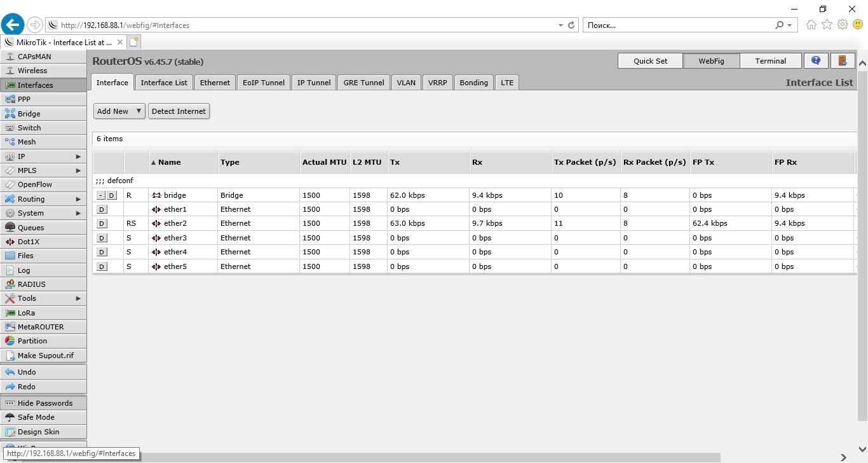Viewport: 868px width, 463px height.
Task: Open LoRa settings
Action: 43,313
